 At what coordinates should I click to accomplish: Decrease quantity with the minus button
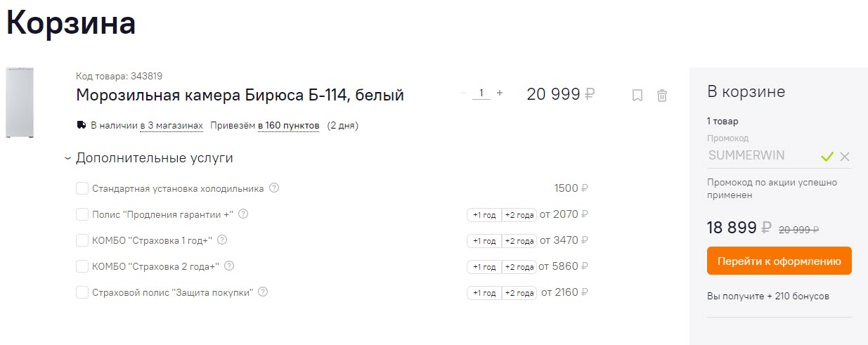click(x=463, y=93)
